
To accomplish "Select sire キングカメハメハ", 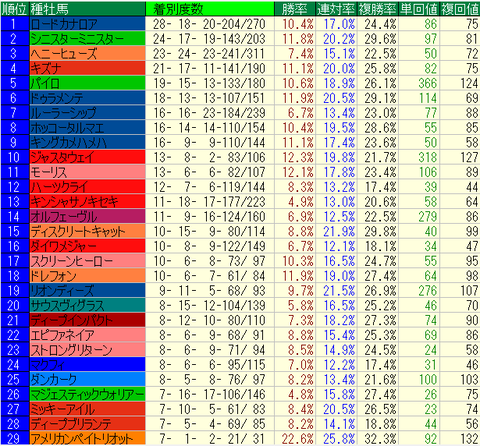I will [87, 142].
